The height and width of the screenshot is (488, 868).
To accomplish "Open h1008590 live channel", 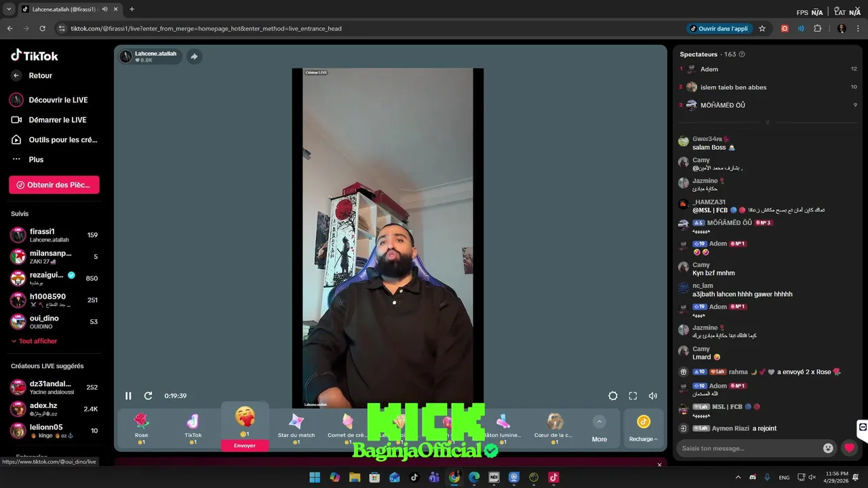I will (x=54, y=300).
